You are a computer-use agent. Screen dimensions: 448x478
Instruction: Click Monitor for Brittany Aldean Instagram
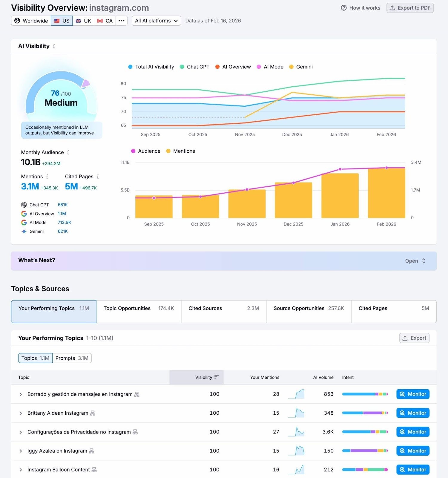coord(413,413)
